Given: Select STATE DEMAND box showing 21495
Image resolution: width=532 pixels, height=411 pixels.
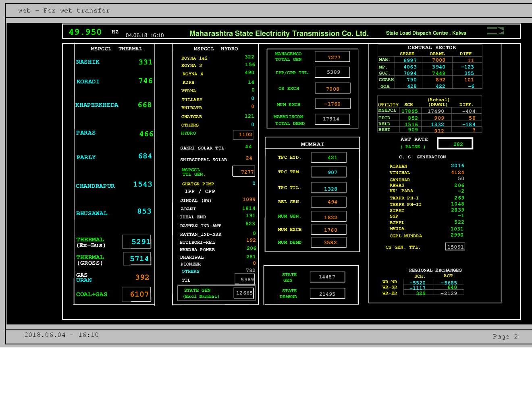Looking at the screenshot, I should 328,294.
